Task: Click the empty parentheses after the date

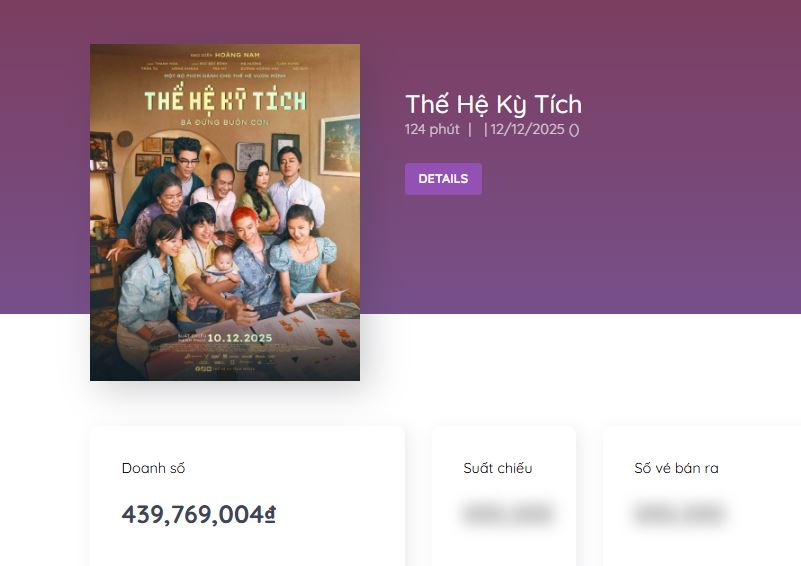Action: pos(574,129)
